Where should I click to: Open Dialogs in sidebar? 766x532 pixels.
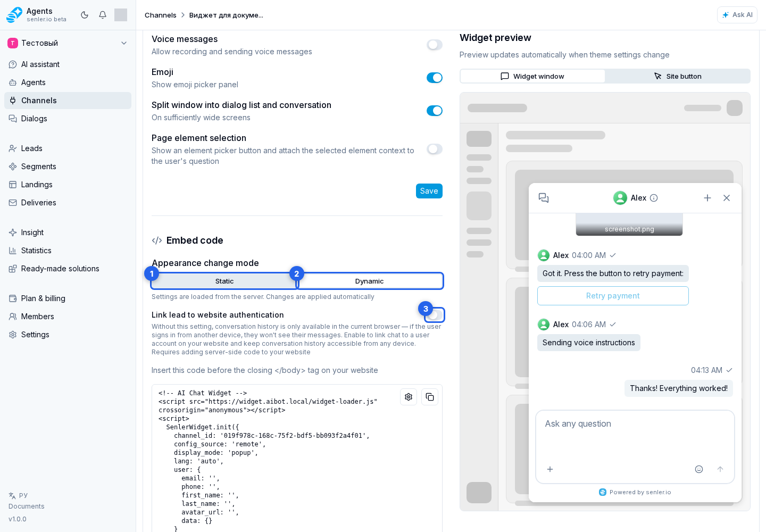point(68,119)
